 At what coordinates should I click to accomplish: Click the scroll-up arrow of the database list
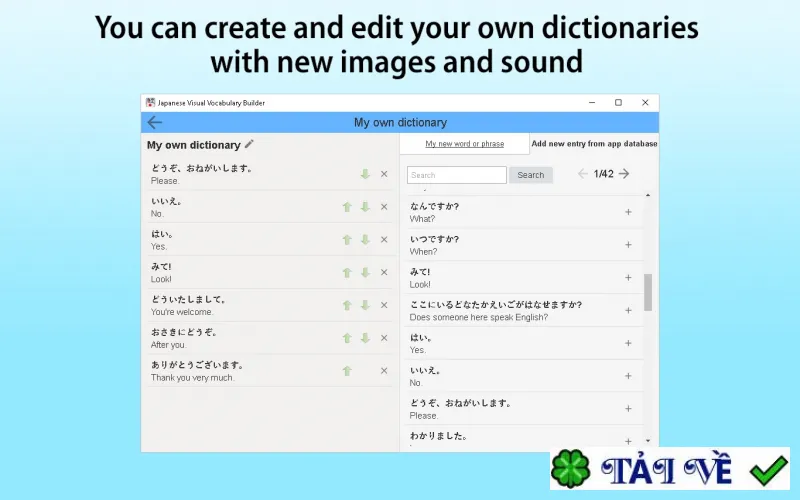click(x=648, y=195)
